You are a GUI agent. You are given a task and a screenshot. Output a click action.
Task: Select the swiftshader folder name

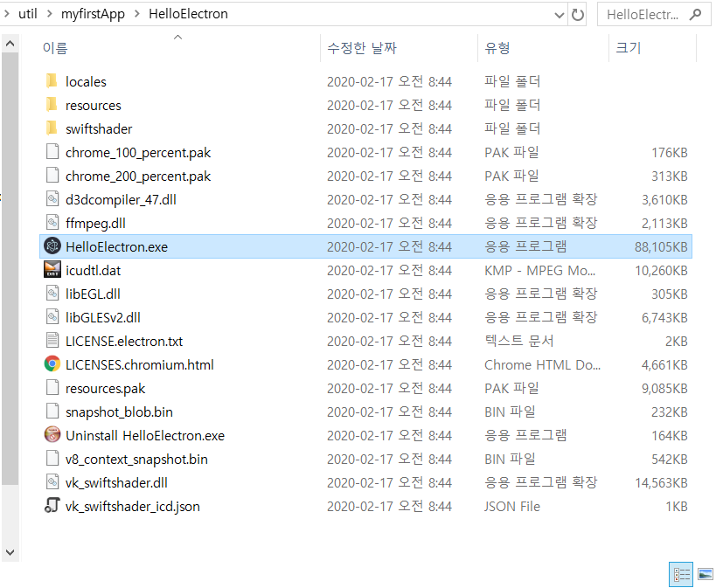click(99, 129)
